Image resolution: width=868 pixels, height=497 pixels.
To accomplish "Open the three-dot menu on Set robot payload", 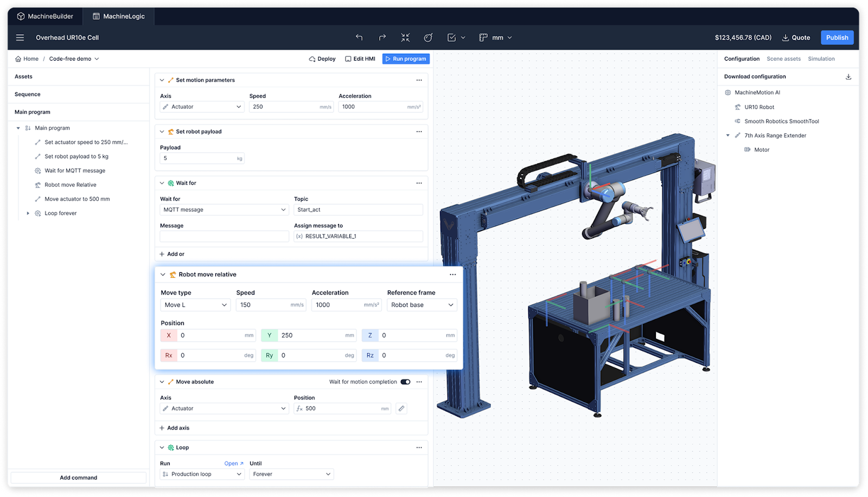I will pos(419,132).
